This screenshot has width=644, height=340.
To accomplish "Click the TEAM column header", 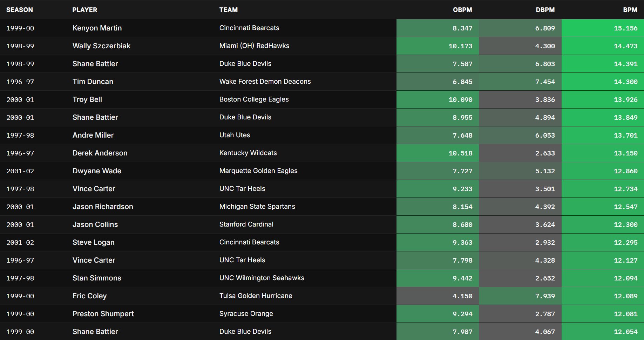I will [x=229, y=10].
